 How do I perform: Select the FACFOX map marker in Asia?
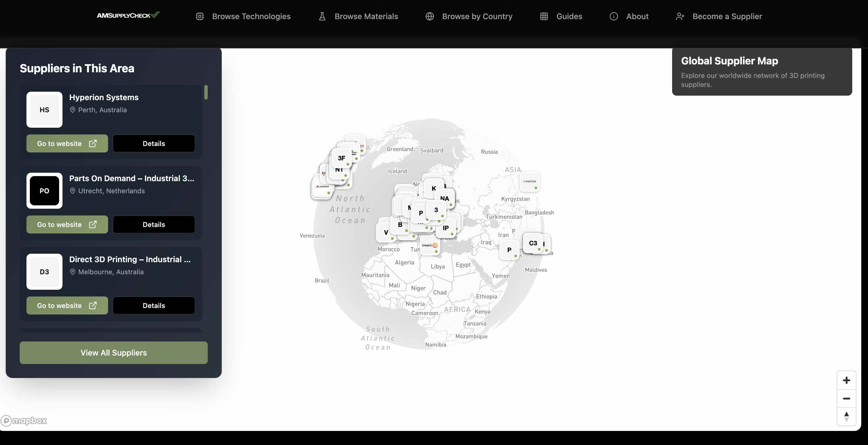pyautogui.click(x=529, y=182)
